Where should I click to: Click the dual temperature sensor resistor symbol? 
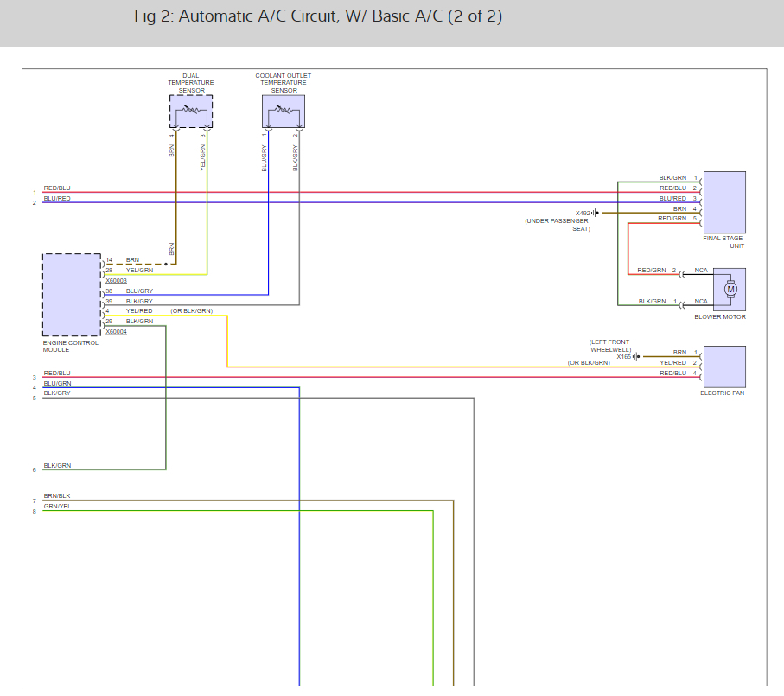[x=190, y=112]
